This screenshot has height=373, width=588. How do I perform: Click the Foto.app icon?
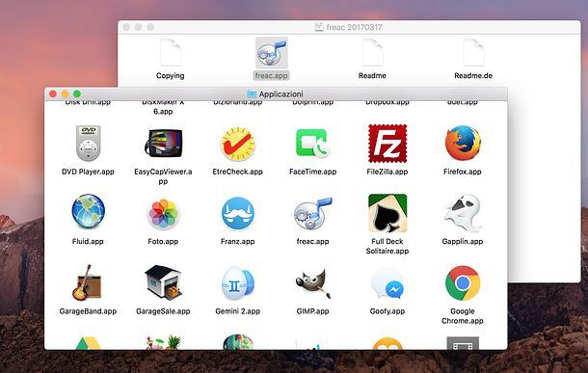pos(163,214)
